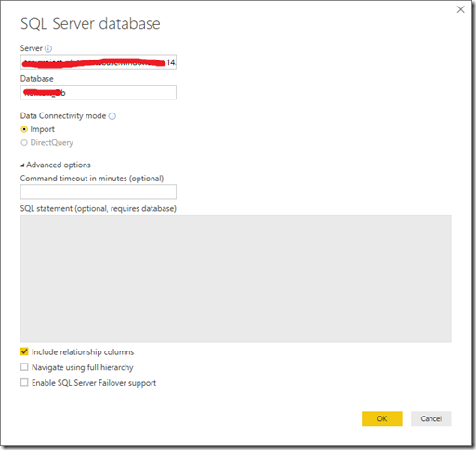476x450 pixels.
Task: Select the Import radio button
Action: click(x=24, y=129)
